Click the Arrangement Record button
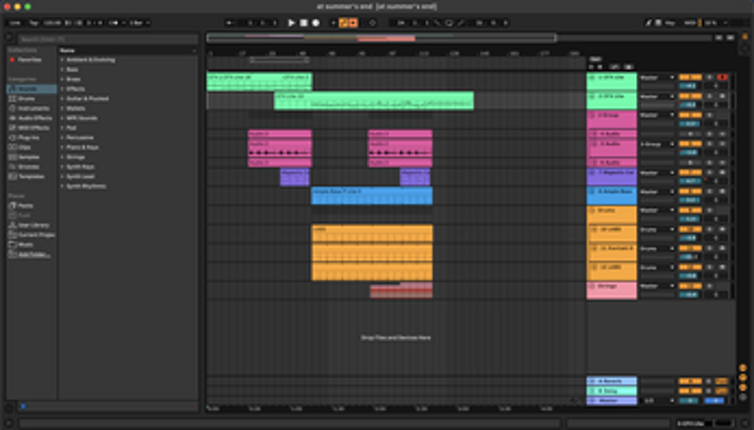Screen dimensions: 754x430 pyautogui.click(x=316, y=22)
